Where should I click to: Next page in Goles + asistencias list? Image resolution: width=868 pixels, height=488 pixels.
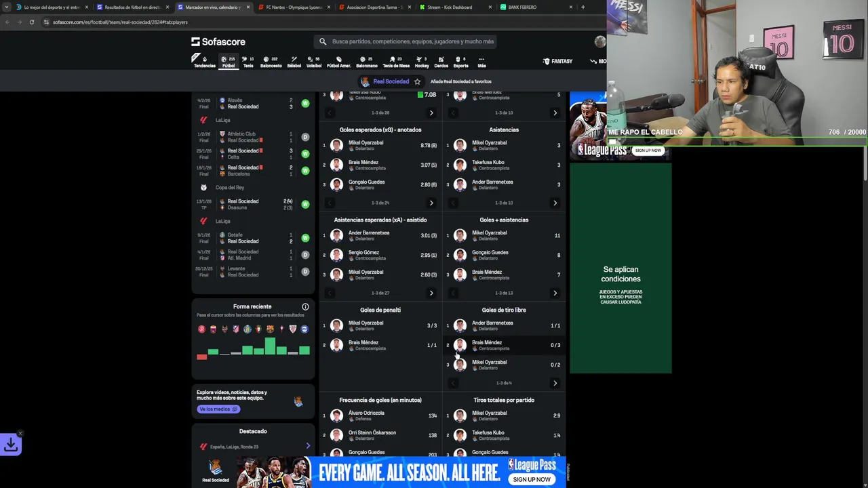(x=555, y=293)
